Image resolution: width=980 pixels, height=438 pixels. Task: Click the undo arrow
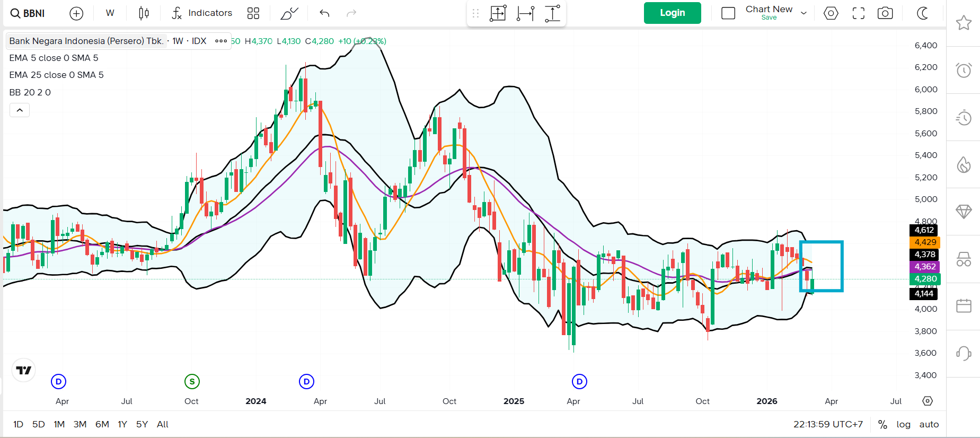click(324, 13)
